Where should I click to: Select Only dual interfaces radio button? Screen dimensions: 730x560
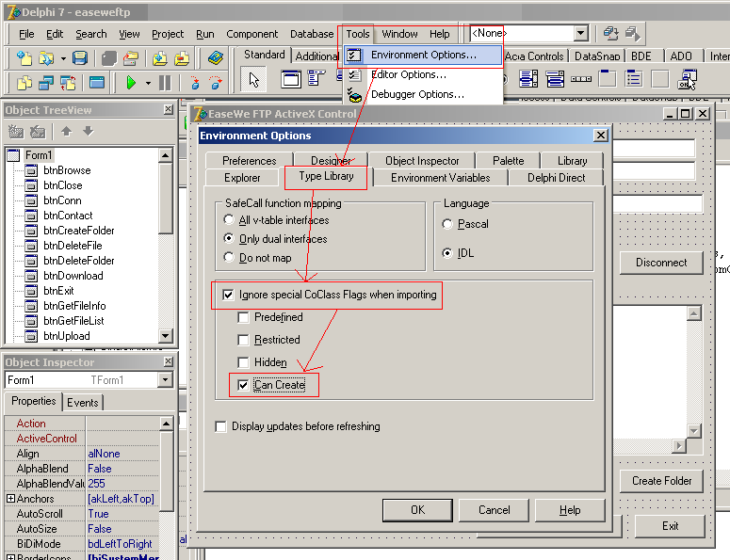[x=229, y=239]
